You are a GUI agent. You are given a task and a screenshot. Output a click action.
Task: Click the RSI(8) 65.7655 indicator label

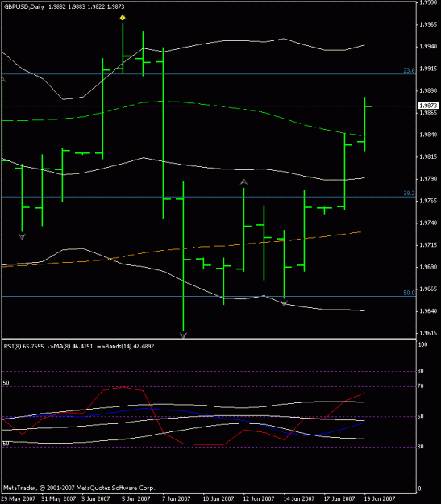coord(24,346)
